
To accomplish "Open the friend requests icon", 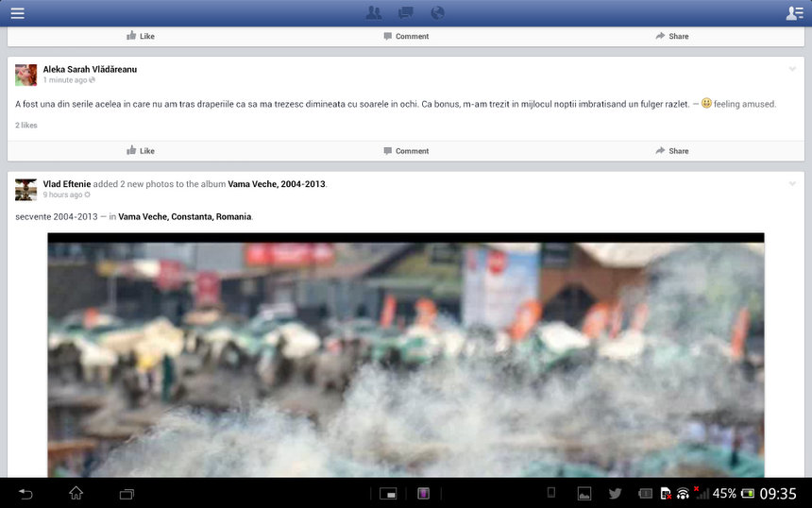I will (374, 13).
